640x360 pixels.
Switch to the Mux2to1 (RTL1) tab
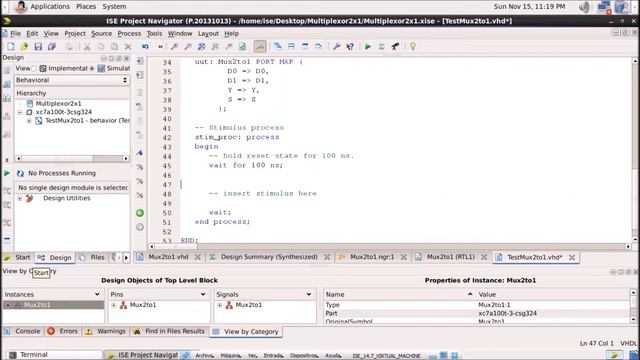tap(451, 257)
